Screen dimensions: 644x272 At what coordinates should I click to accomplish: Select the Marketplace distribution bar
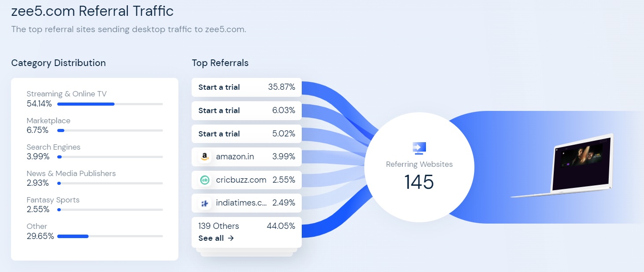110,130
